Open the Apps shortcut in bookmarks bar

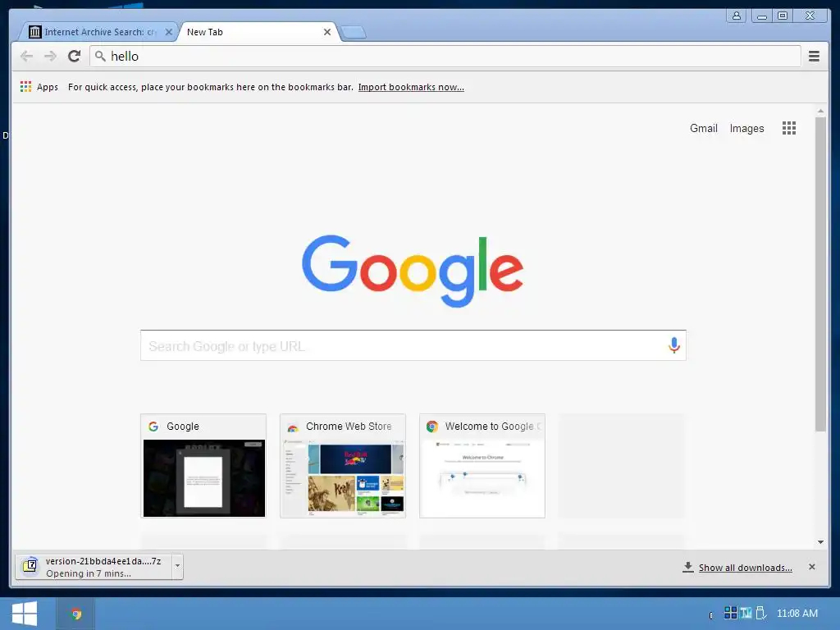tap(39, 87)
